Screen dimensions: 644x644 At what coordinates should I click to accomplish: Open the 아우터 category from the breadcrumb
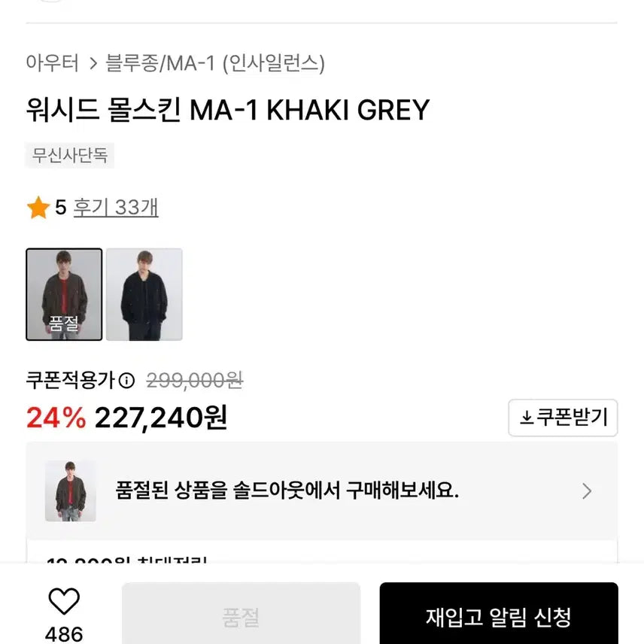click(x=53, y=65)
